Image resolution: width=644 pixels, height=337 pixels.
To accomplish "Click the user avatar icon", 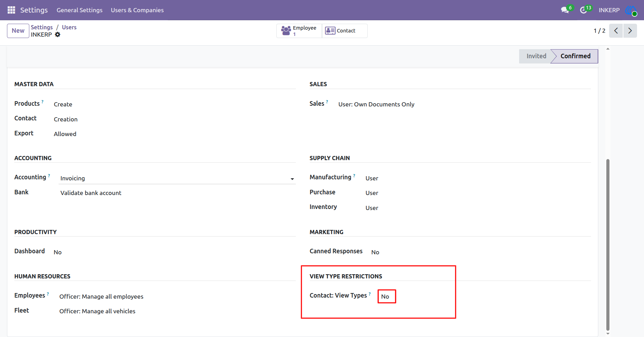I will coord(631,10).
